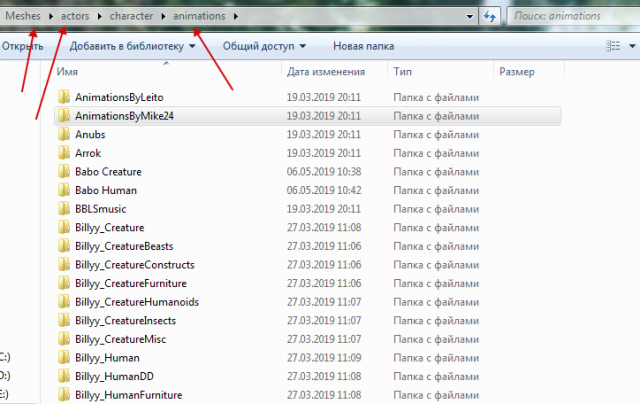This screenshot has width=640, height=404.
Task: Expand the 'Добавить в библиотеку' dropdown
Action: click(191, 47)
